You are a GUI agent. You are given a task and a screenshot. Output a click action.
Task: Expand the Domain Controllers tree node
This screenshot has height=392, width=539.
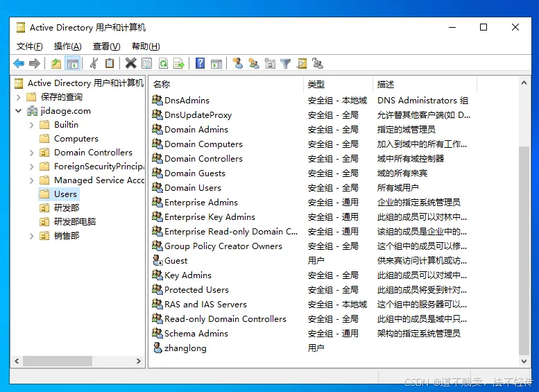pyautogui.click(x=32, y=153)
